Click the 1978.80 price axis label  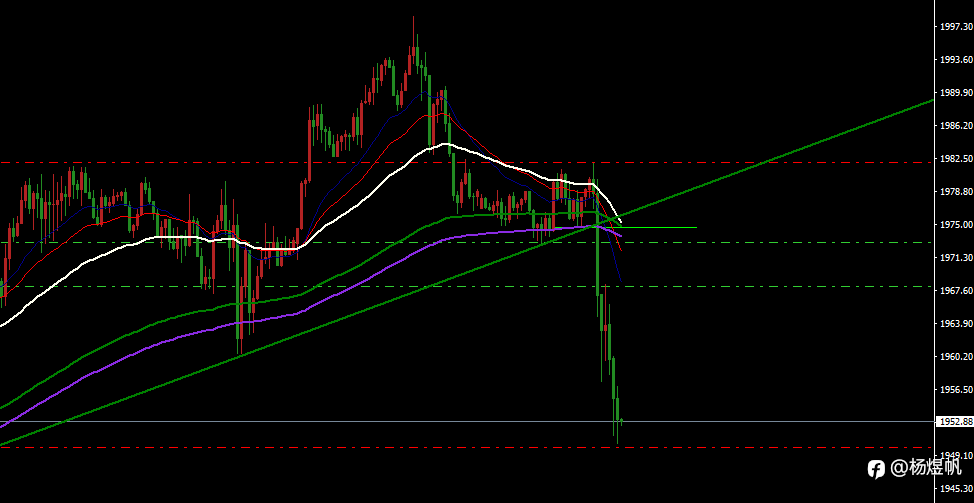point(956,191)
